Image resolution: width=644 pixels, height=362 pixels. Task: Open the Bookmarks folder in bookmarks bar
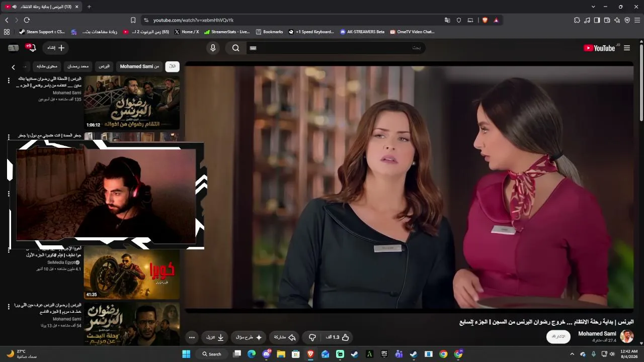269,32
